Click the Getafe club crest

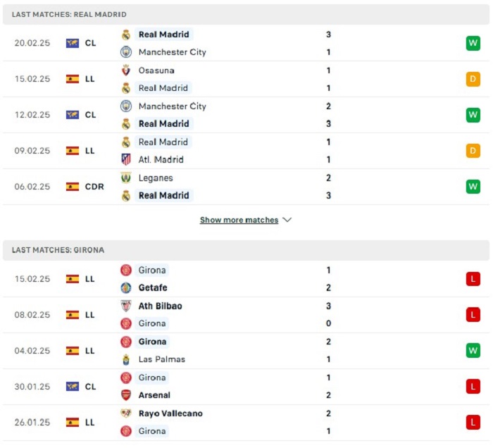126,287
